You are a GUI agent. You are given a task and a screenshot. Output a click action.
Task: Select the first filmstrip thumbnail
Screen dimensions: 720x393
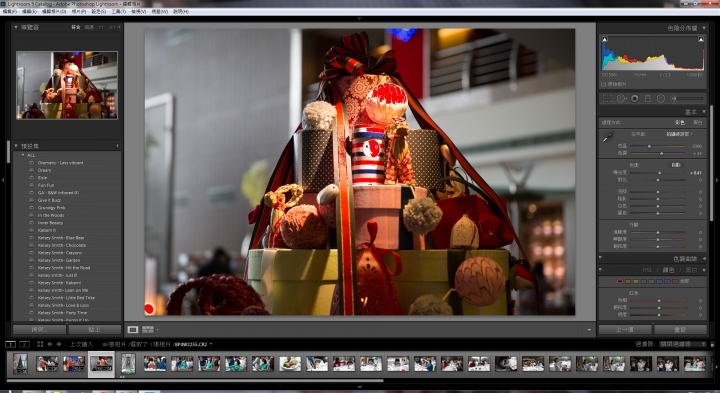[20, 364]
